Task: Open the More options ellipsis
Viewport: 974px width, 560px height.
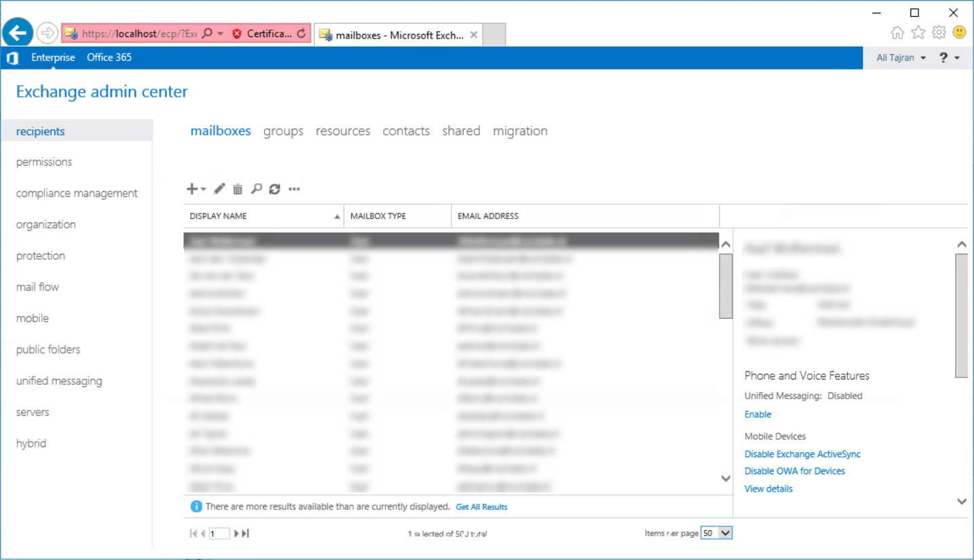Action: tap(294, 189)
